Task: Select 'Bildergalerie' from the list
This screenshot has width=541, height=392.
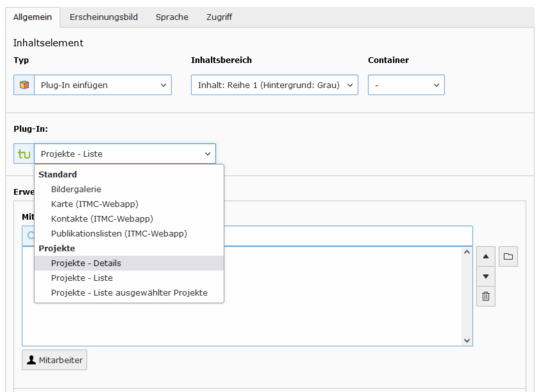Action: 129,189
